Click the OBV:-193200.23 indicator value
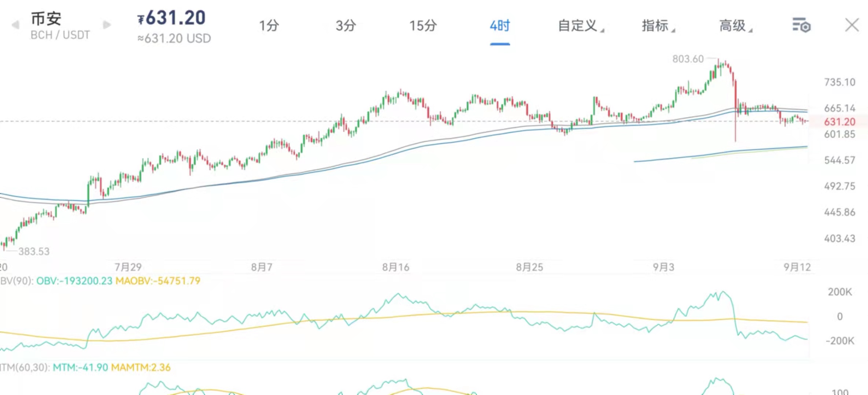Viewport: 868px width, 395px height. pyautogui.click(x=74, y=281)
